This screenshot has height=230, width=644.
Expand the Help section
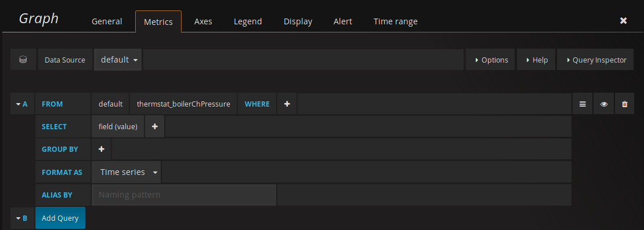coord(537,60)
